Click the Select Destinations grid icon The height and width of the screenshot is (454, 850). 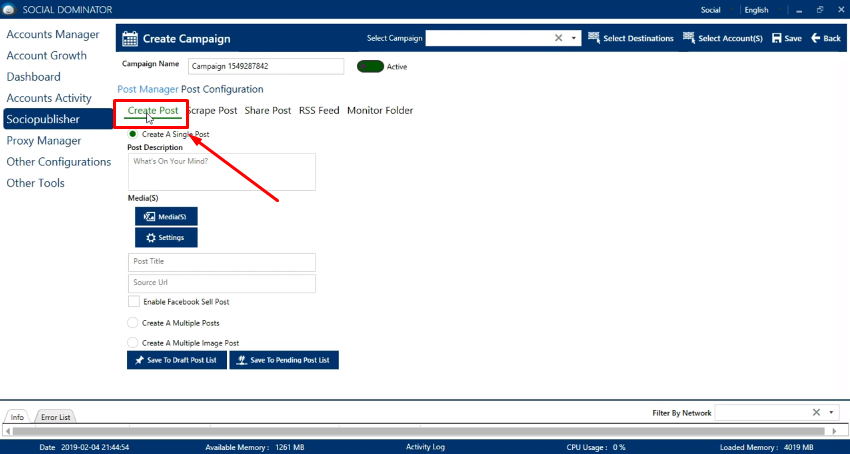pos(594,38)
